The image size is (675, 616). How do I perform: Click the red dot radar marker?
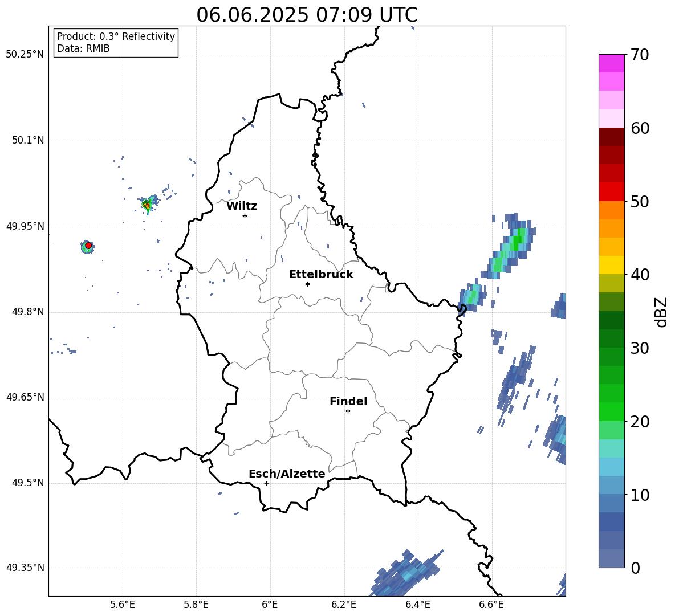[88, 245]
